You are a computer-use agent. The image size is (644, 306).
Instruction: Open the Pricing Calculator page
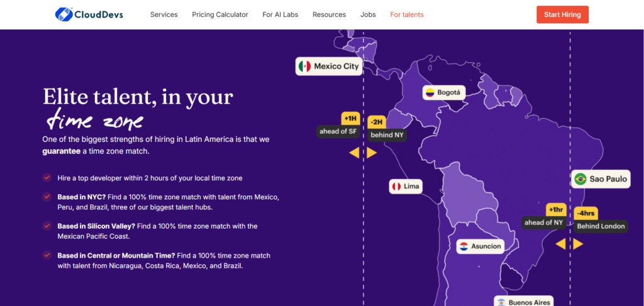pos(220,14)
